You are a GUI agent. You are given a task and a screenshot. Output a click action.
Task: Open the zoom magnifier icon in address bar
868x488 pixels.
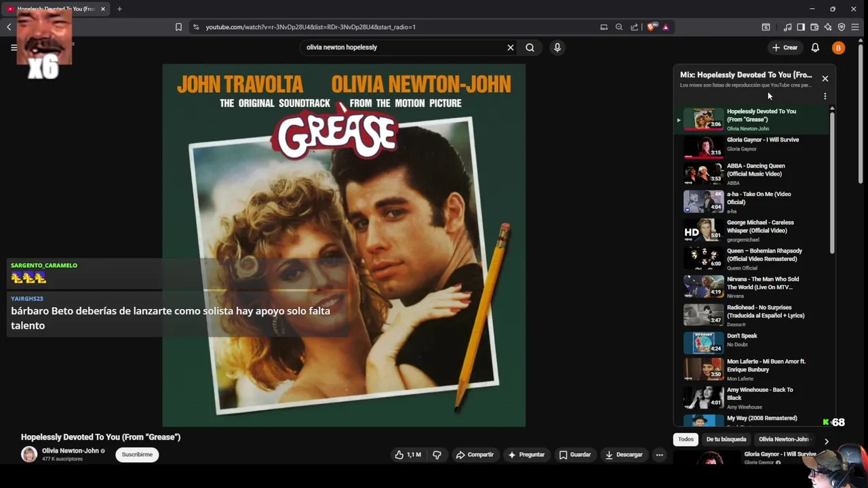coord(619,27)
